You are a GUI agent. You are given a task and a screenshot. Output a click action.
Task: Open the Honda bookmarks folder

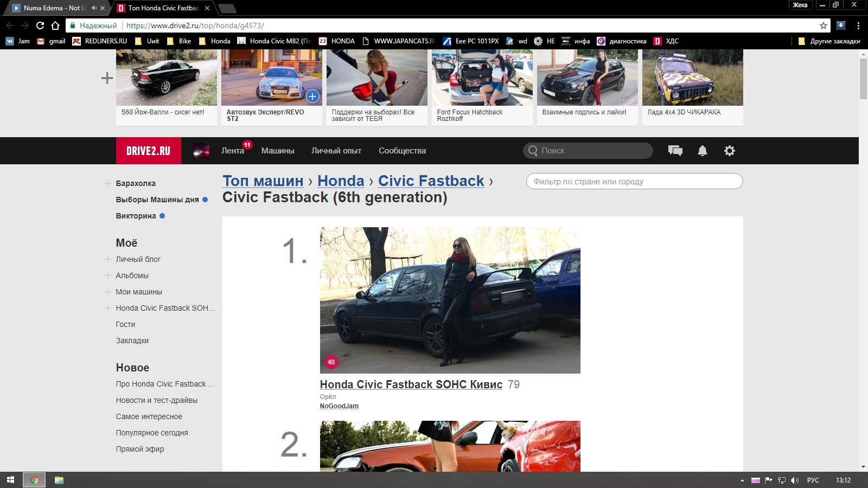click(x=215, y=41)
